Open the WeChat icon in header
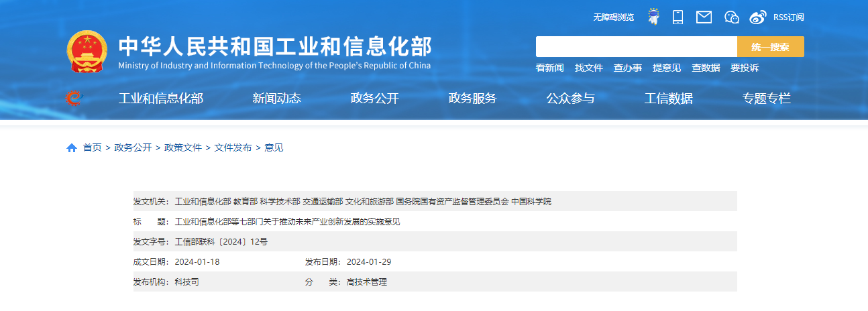 click(x=731, y=17)
